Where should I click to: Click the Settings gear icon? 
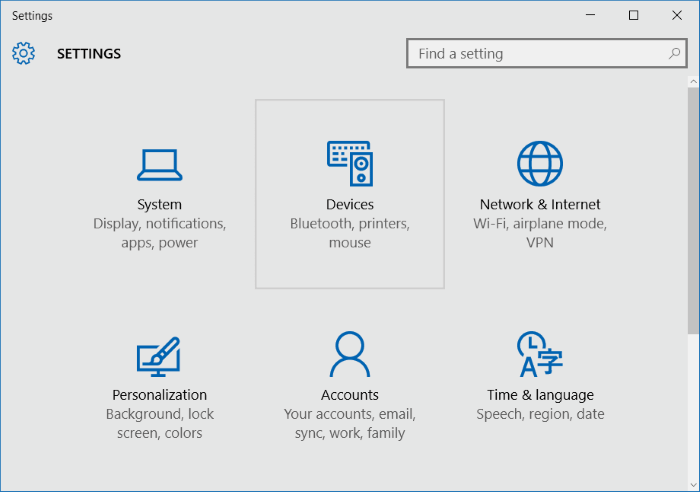coord(23,54)
